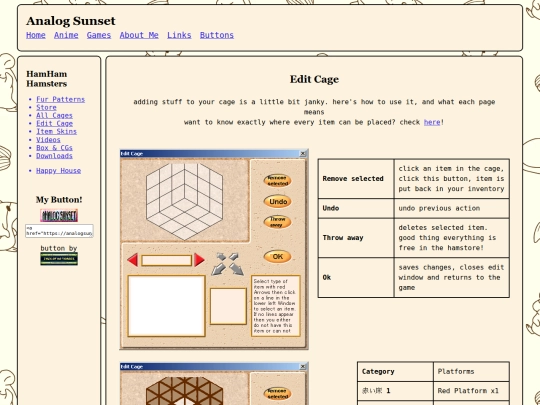The width and height of the screenshot is (540, 405).
Task: Click the Analog Sunset button badge
Action: (x=59, y=216)
